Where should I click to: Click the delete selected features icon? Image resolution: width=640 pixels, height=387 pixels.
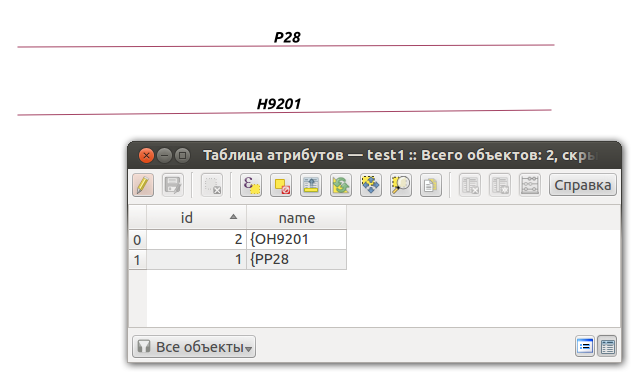(x=212, y=185)
